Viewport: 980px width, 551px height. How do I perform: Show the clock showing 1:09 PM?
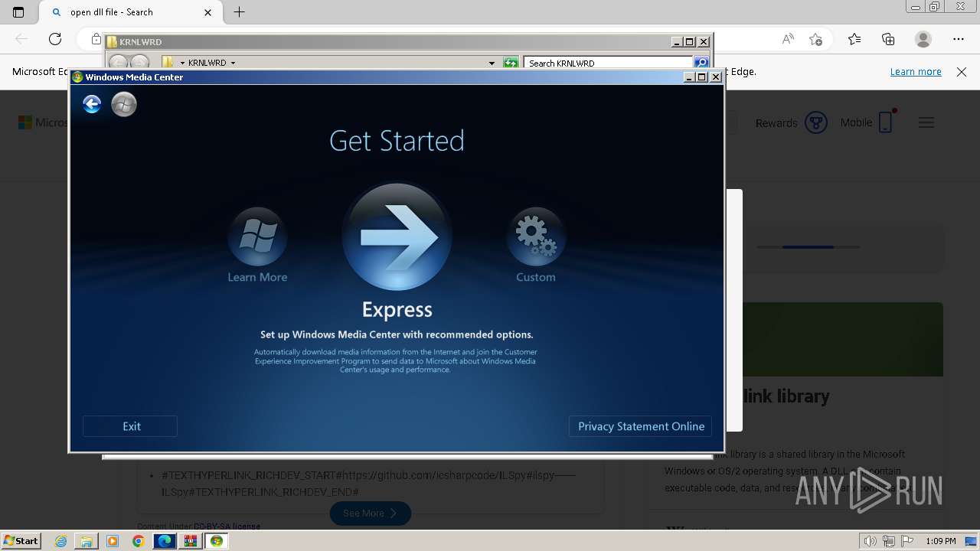click(941, 541)
